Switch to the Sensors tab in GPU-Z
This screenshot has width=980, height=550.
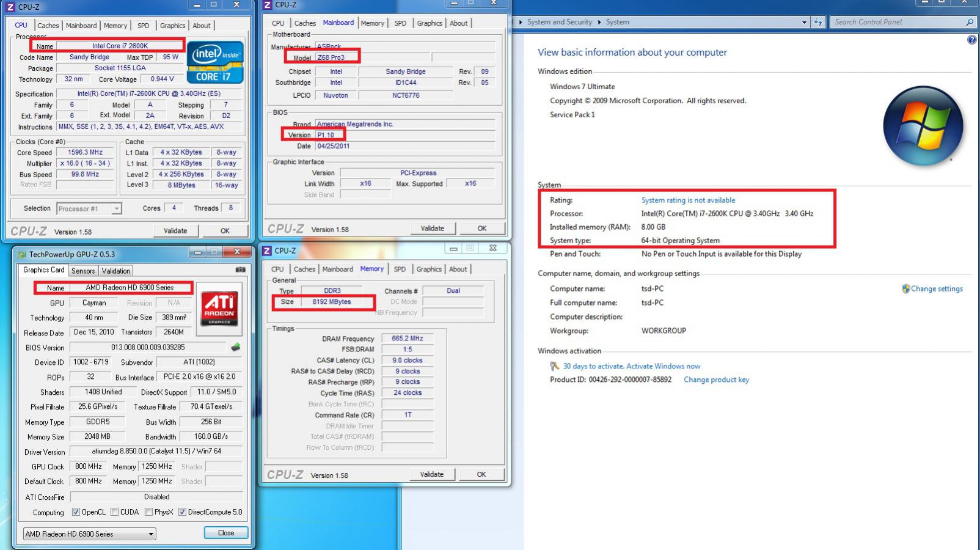[83, 271]
